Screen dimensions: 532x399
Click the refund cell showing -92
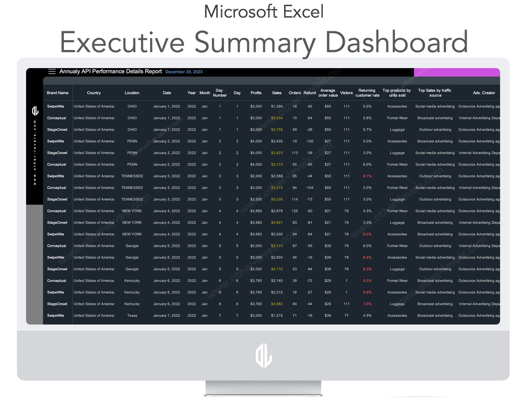pos(310,106)
